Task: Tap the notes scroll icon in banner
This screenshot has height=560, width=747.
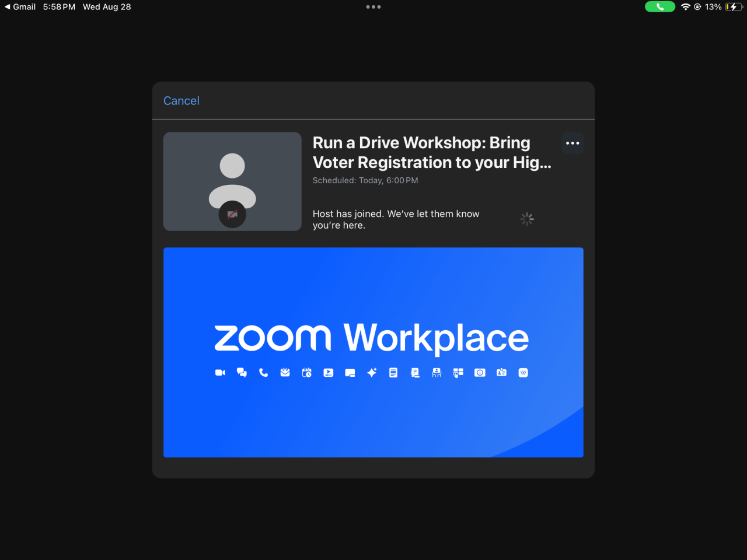Action: [x=415, y=373]
